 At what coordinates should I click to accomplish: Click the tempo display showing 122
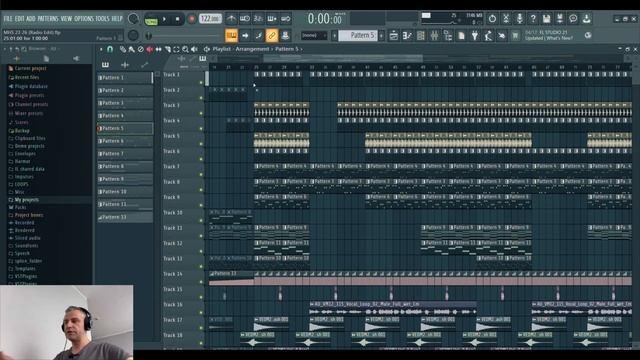coord(210,19)
